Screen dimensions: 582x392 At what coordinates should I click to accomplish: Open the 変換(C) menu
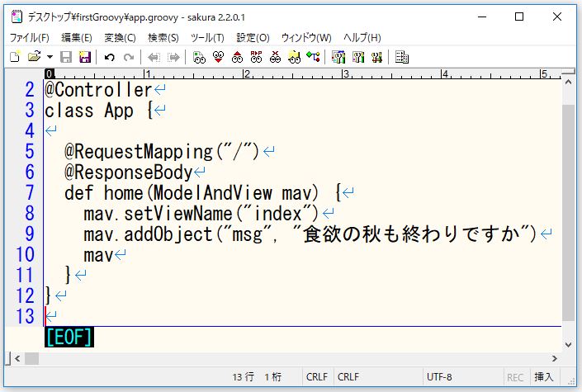(120, 37)
